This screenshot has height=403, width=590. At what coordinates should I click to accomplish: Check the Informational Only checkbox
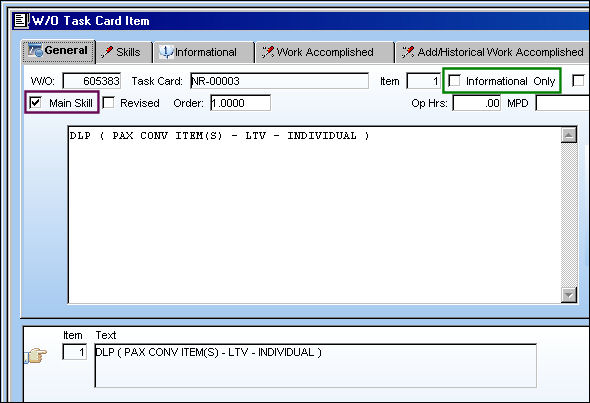tap(455, 81)
